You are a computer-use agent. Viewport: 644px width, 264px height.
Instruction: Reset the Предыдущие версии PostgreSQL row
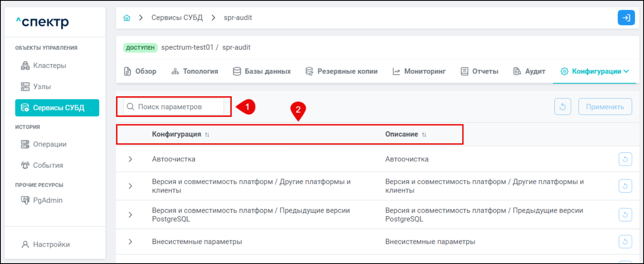coord(625,215)
